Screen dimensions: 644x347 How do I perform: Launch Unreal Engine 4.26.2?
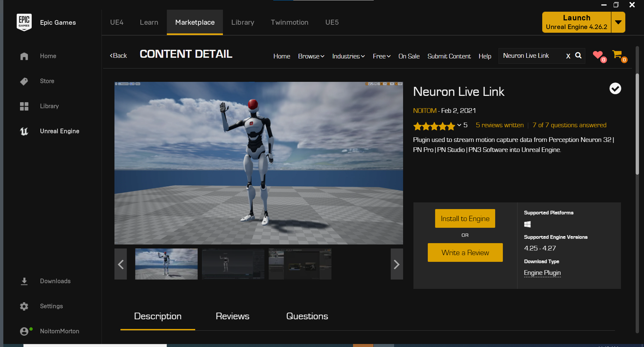click(x=577, y=22)
